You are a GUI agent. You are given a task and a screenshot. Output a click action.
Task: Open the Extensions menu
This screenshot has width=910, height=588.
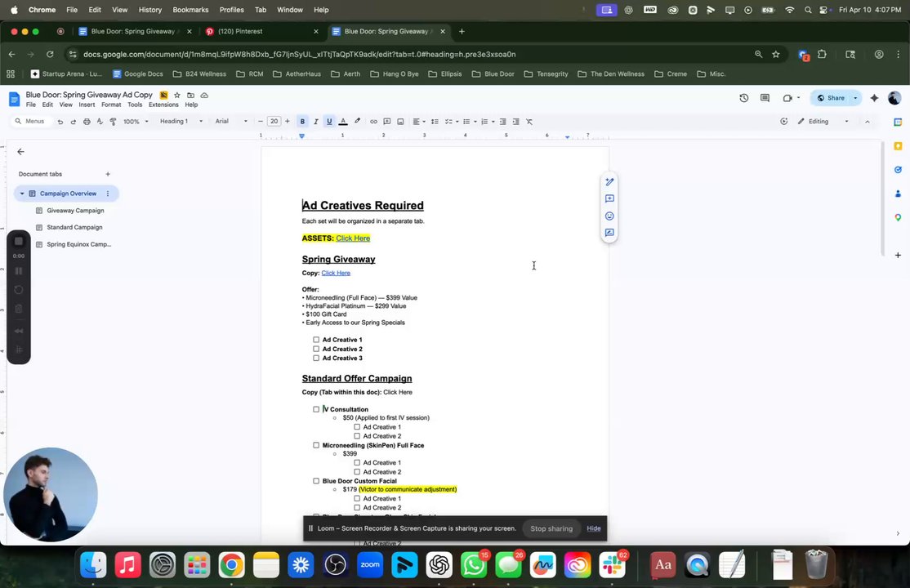point(163,105)
